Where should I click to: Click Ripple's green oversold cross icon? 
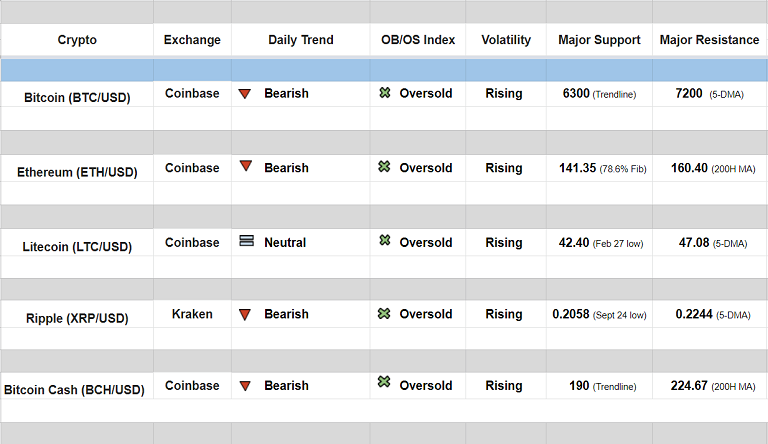point(385,314)
